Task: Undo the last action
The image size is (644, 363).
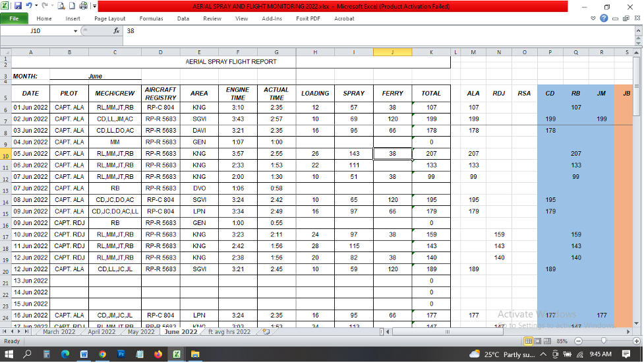Action: [28, 6]
